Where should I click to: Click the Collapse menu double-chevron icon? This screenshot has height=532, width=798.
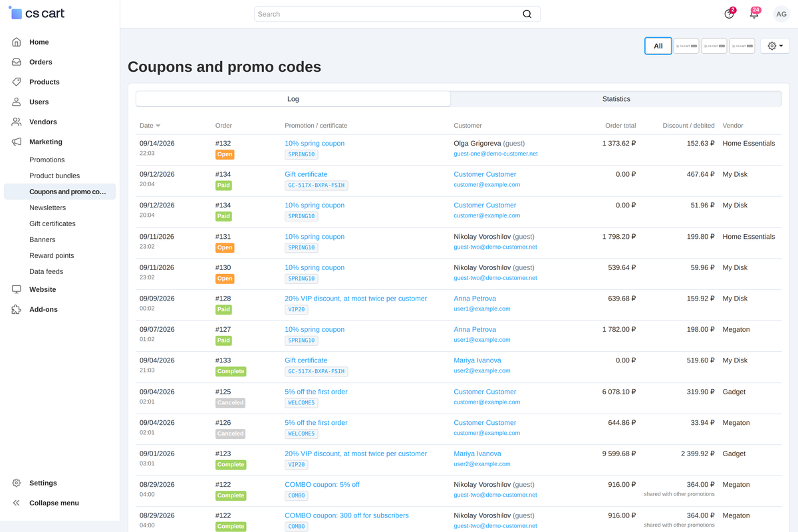17,503
